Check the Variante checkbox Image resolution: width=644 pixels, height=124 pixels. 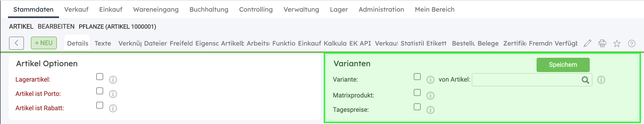click(417, 77)
